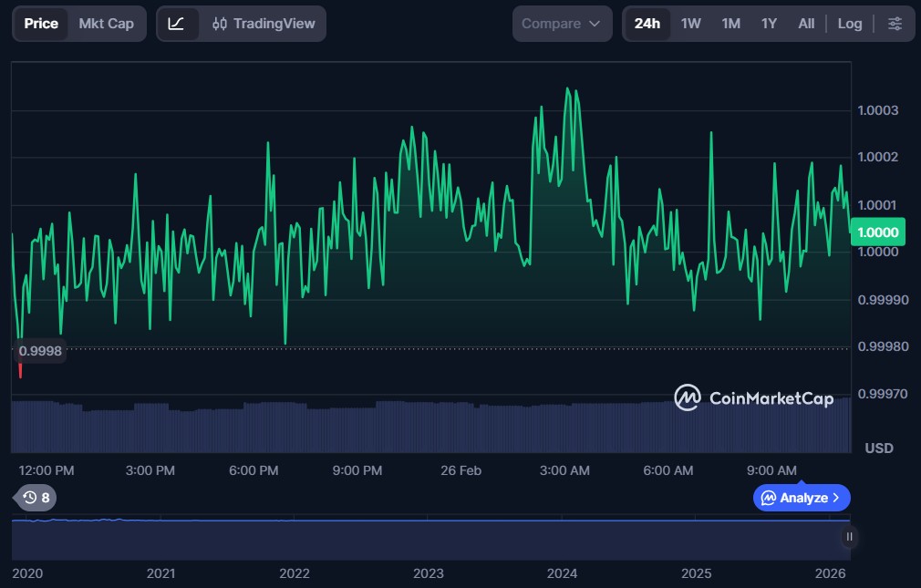This screenshot has width=921, height=588.
Task: Switch to TradingView candlestick chart
Action: pos(264,24)
